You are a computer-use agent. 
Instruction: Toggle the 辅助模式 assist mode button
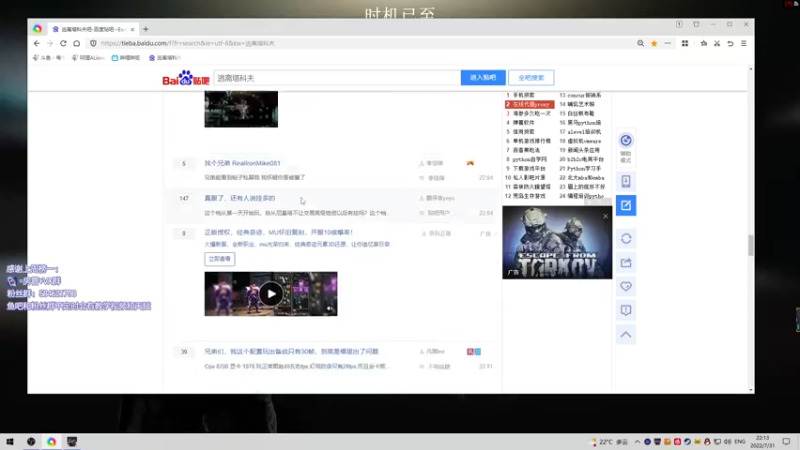[626, 147]
